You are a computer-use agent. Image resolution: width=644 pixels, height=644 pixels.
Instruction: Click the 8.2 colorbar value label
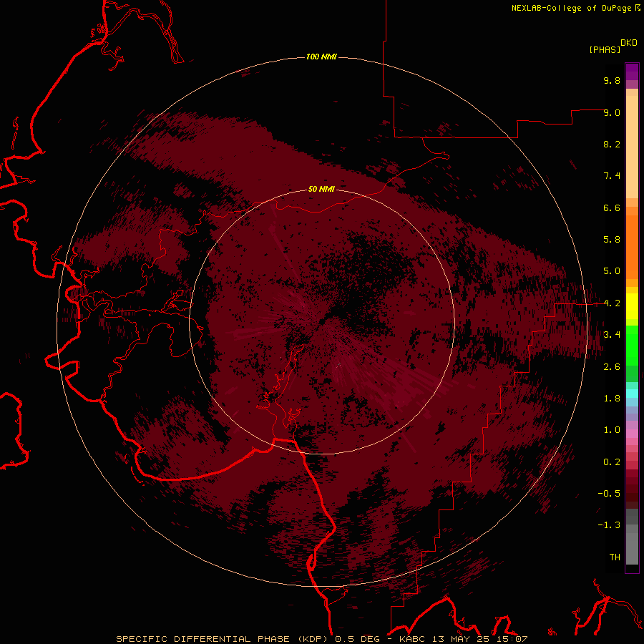612,144
